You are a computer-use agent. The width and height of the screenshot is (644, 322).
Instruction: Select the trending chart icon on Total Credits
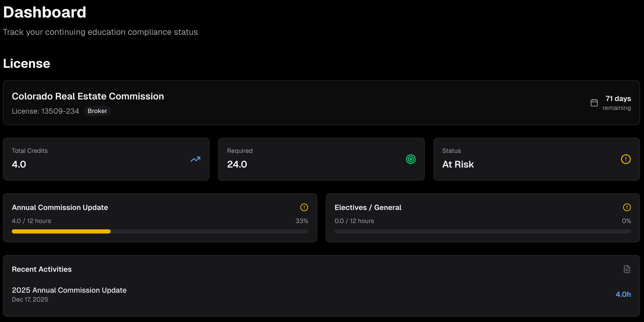195,159
